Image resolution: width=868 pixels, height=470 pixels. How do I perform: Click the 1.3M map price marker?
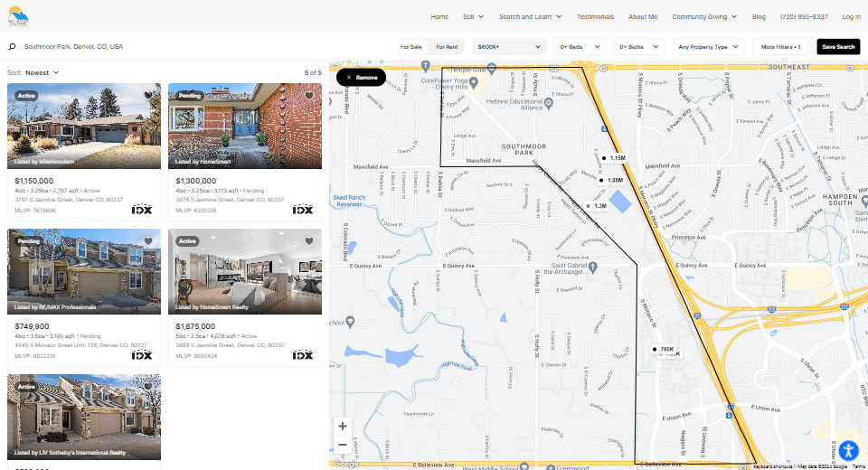click(597, 205)
